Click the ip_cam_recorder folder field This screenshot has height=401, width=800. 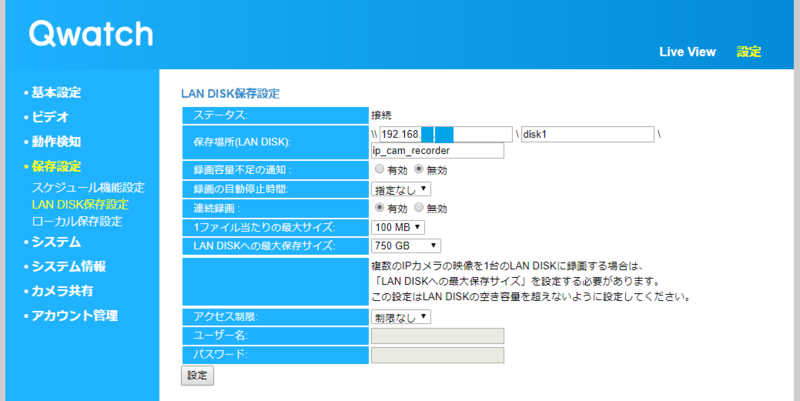(x=437, y=151)
